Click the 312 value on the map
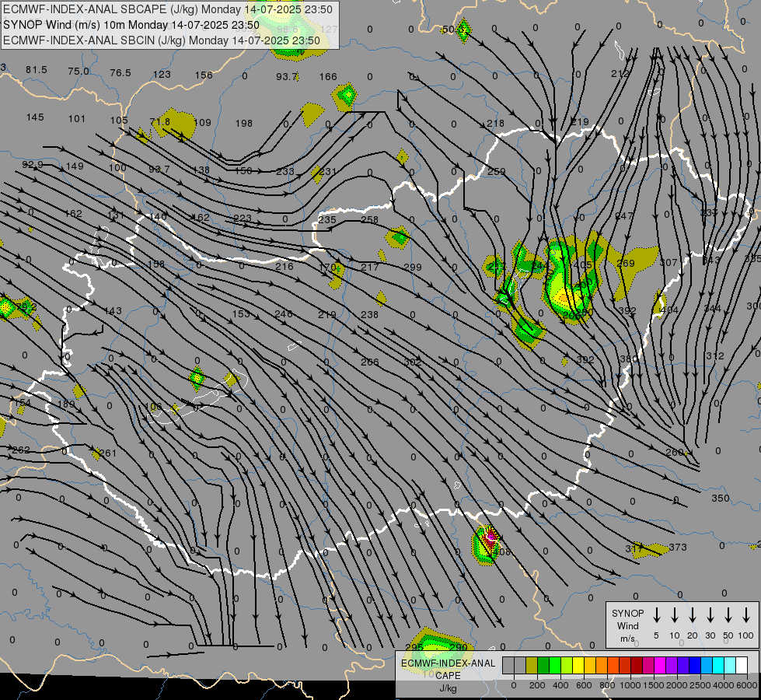This screenshot has width=761, height=700. coord(715,356)
